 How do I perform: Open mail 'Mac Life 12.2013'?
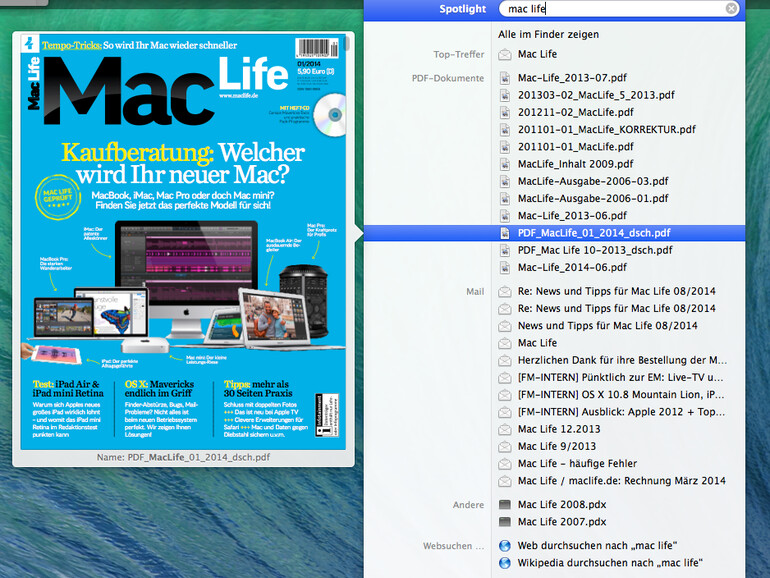[x=559, y=429]
